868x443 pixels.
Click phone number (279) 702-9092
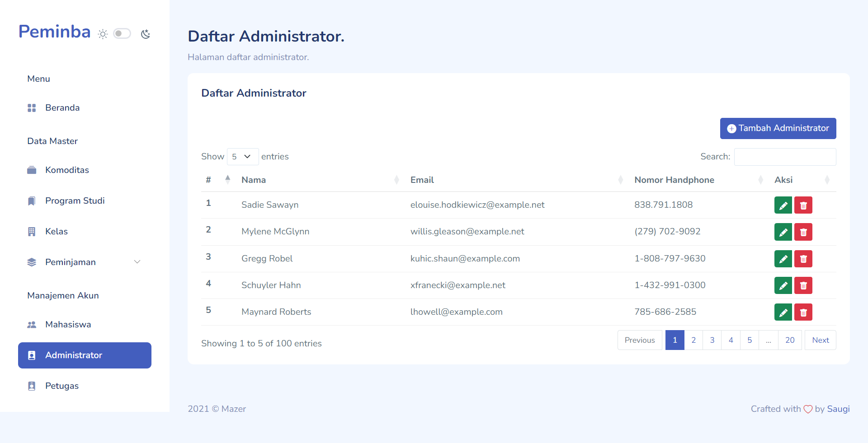tap(667, 232)
